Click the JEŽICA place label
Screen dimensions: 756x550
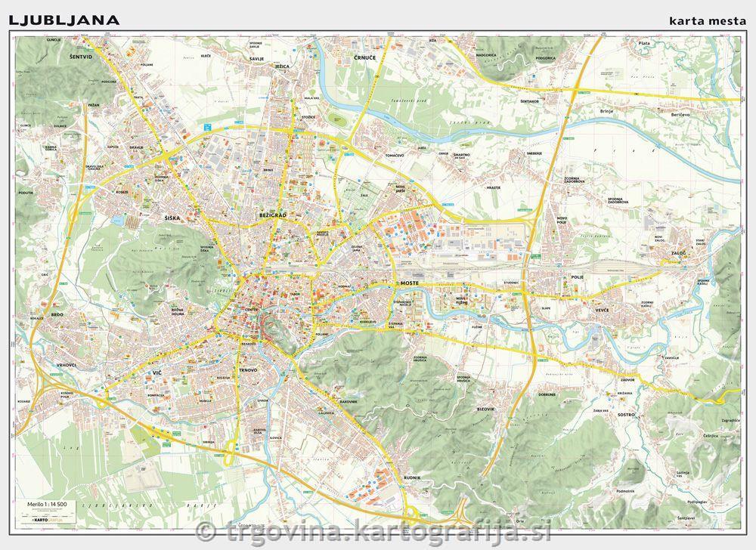click(x=282, y=66)
